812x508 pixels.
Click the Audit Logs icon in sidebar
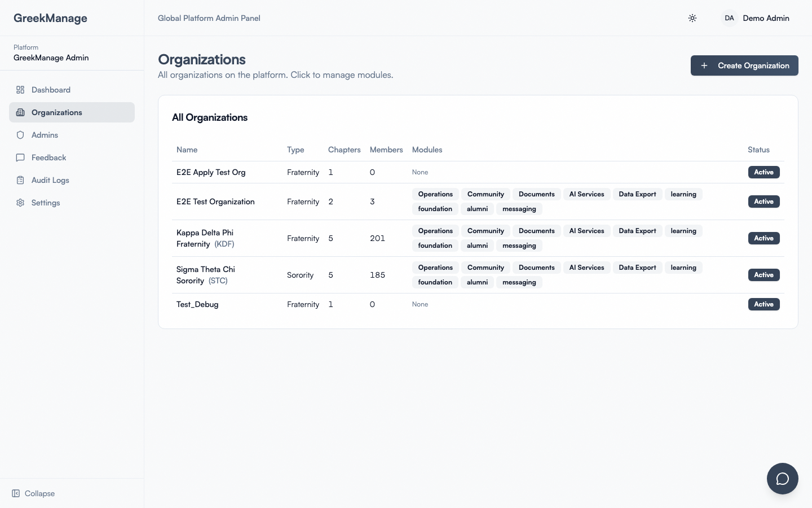(20, 180)
